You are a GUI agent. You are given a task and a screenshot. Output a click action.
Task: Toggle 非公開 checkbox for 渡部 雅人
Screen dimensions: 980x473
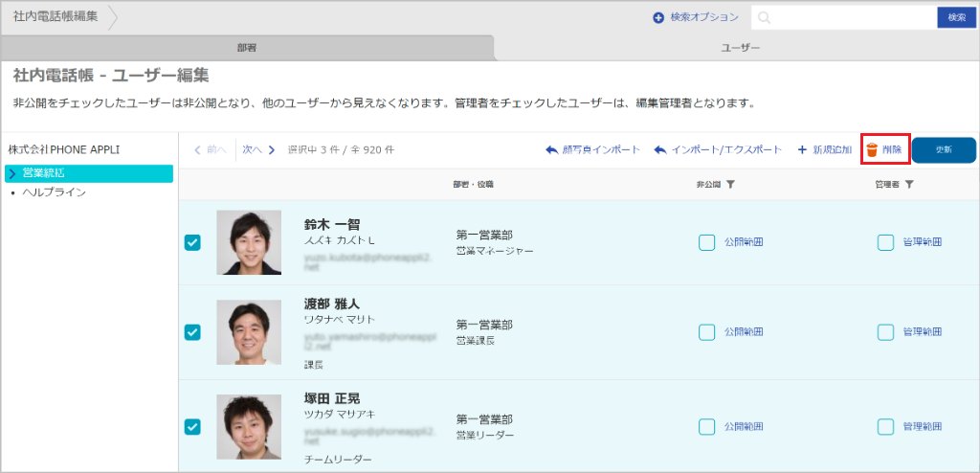[x=706, y=332]
